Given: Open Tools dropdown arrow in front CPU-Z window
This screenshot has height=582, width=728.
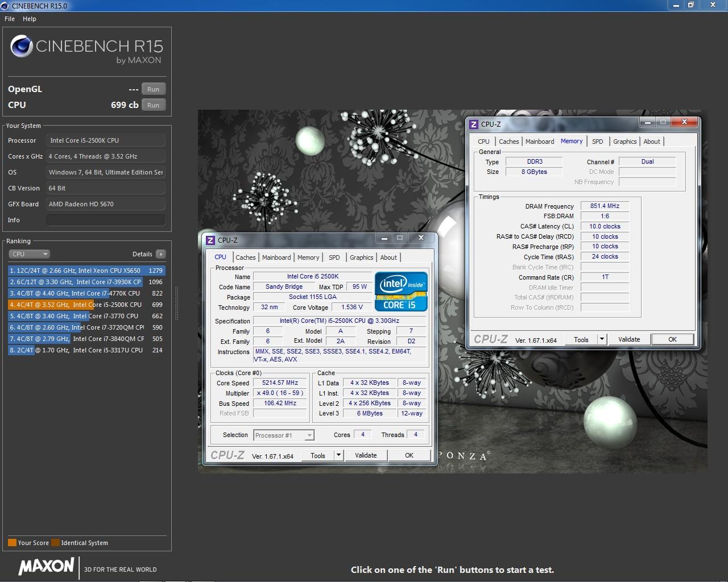Looking at the screenshot, I should [338, 455].
